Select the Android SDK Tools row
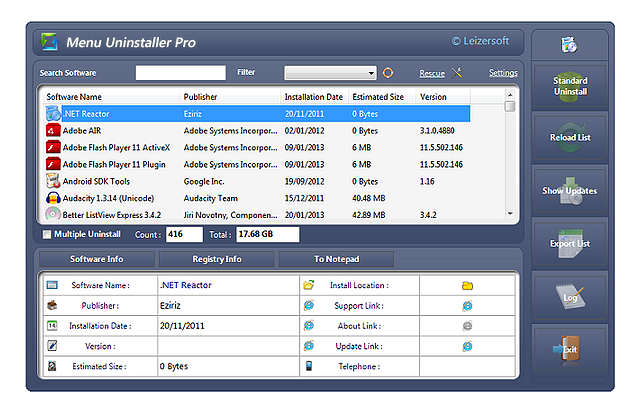 [257, 181]
